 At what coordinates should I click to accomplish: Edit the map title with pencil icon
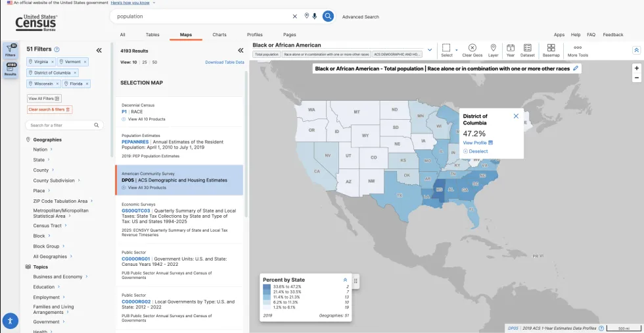tap(576, 68)
